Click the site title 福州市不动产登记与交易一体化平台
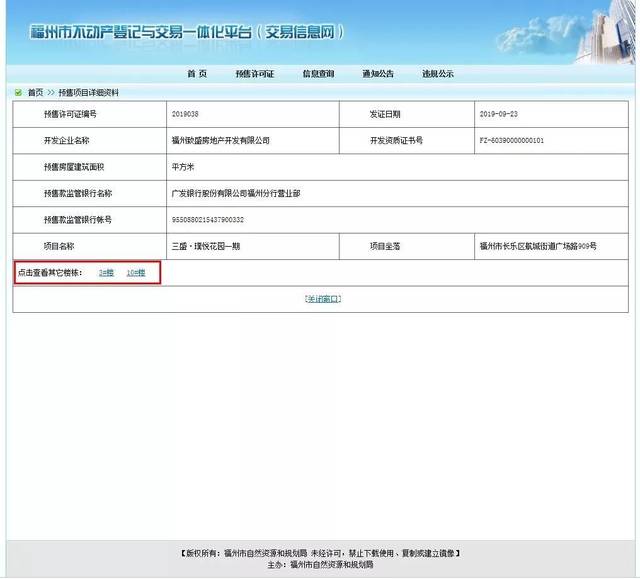The width and height of the screenshot is (640, 579). click(141, 32)
